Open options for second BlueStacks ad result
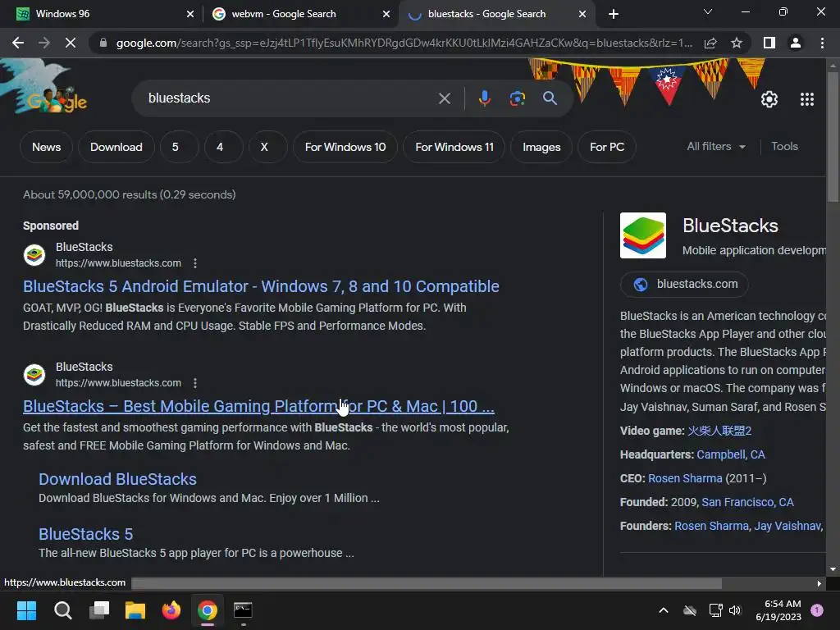 195,383
